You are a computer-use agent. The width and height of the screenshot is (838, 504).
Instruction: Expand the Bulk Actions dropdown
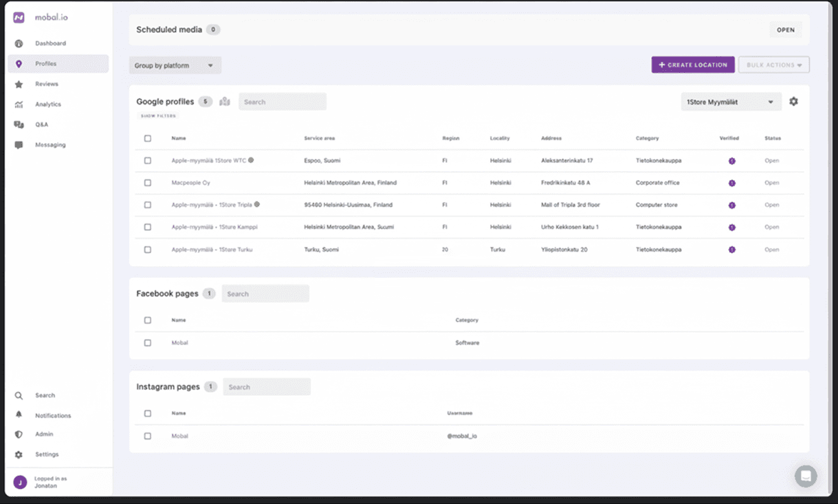pyautogui.click(x=774, y=65)
